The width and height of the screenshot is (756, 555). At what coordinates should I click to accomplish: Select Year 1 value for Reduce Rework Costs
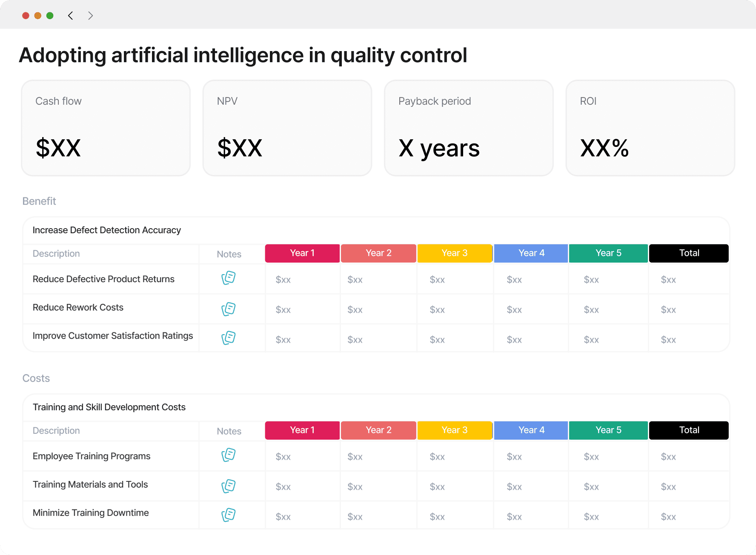[x=283, y=310]
